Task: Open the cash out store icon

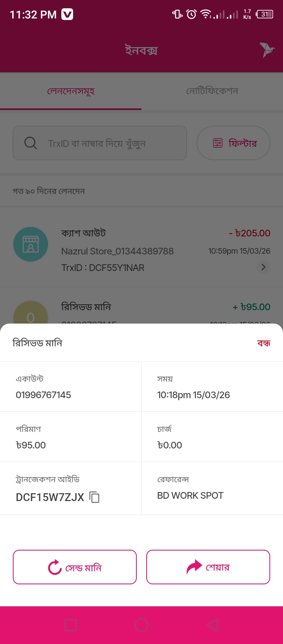Action: [x=31, y=244]
